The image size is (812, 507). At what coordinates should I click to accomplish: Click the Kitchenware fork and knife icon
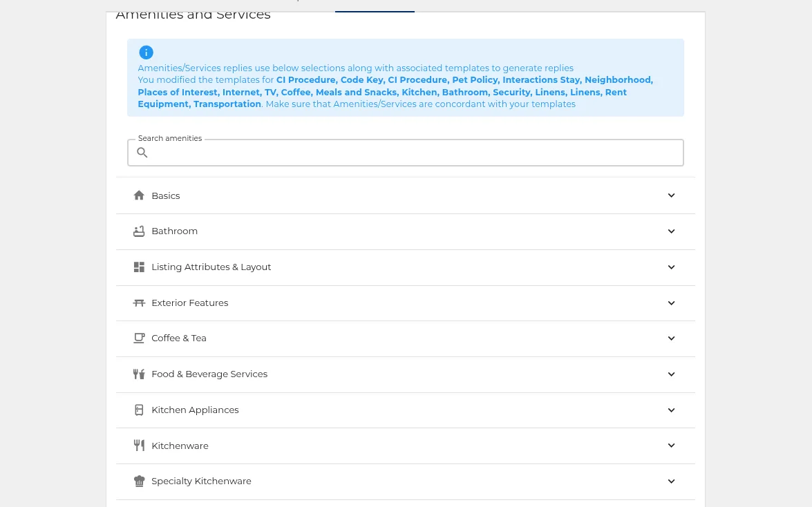(x=139, y=446)
